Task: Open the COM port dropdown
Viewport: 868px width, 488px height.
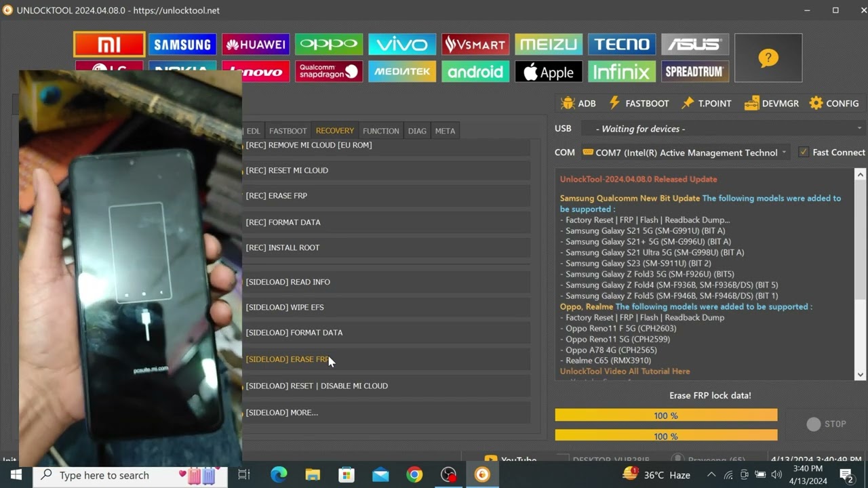Action: pos(784,152)
